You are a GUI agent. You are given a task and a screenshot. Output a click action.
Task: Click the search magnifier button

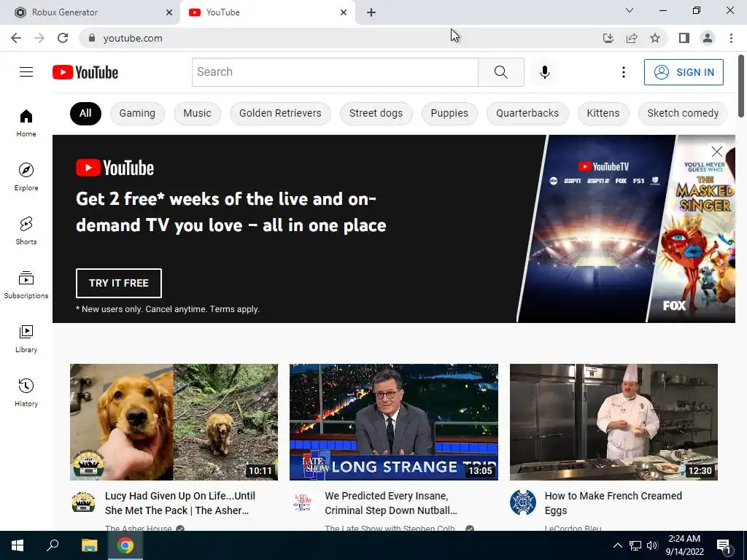(x=500, y=72)
